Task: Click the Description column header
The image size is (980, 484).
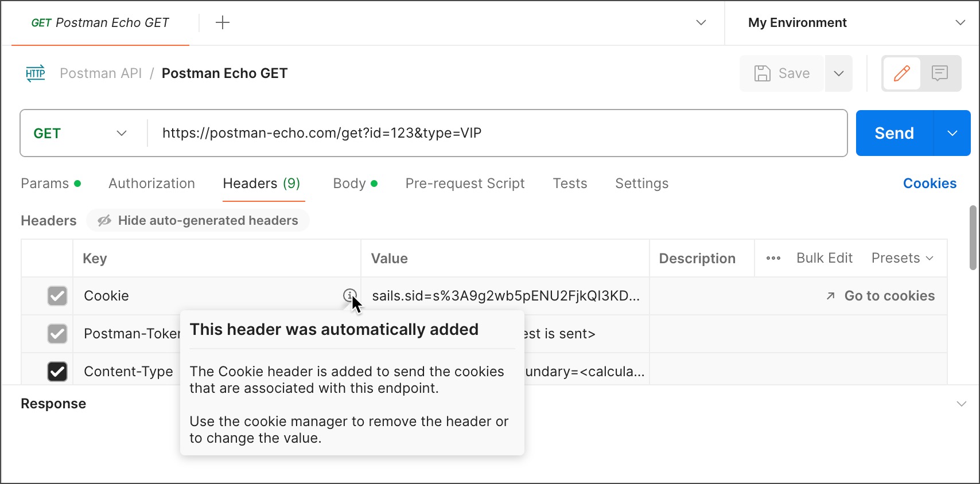Action: click(x=697, y=259)
